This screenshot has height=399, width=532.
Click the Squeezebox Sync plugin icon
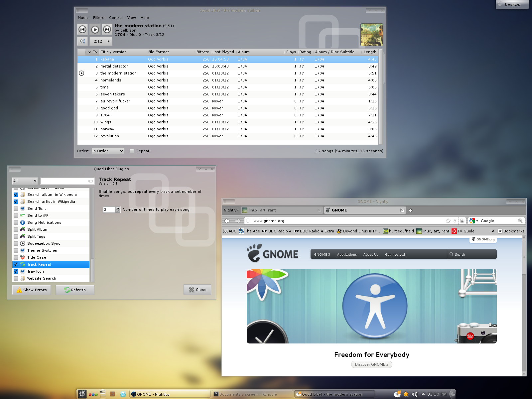point(23,243)
